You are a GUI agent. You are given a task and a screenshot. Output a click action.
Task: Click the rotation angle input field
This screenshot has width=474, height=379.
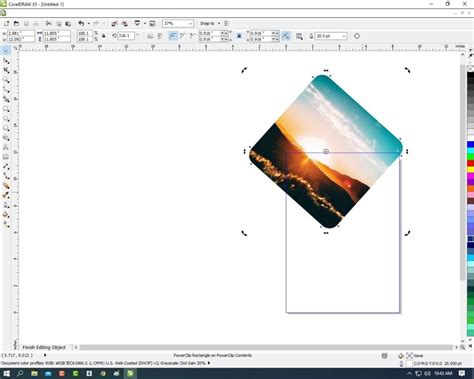[x=126, y=36]
